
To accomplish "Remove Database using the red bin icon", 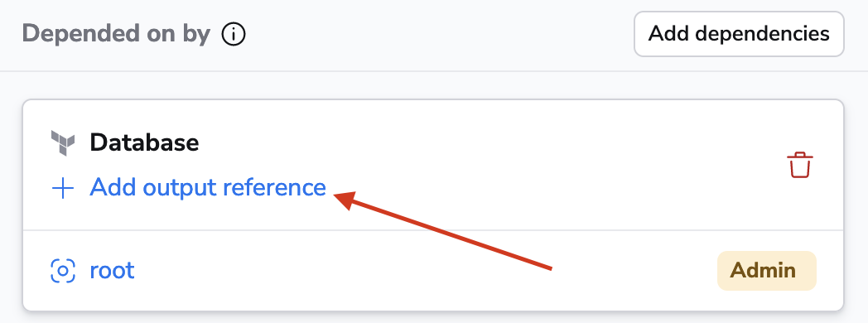I will tap(800, 166).
